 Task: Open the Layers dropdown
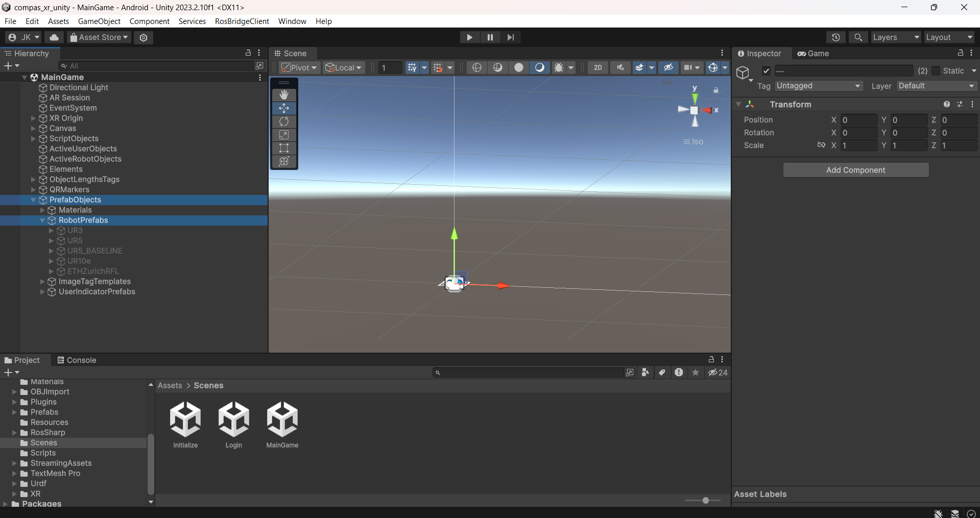coord(895,37)
